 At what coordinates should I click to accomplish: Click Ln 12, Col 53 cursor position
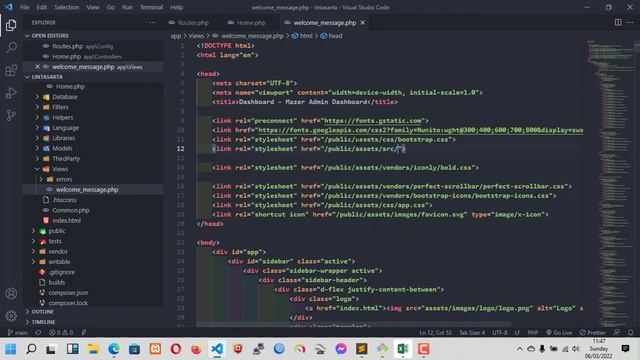click(435, 333)
